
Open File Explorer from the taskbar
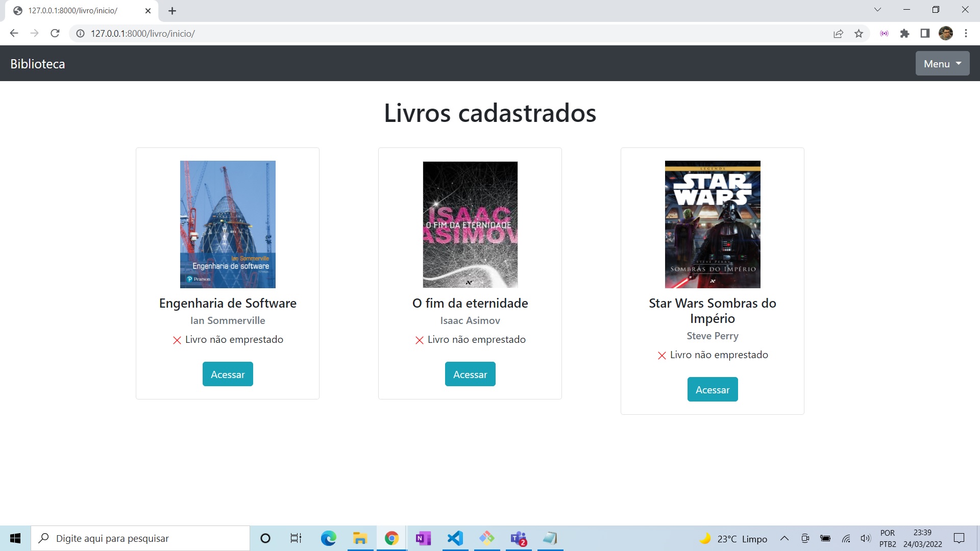(360, 538)
